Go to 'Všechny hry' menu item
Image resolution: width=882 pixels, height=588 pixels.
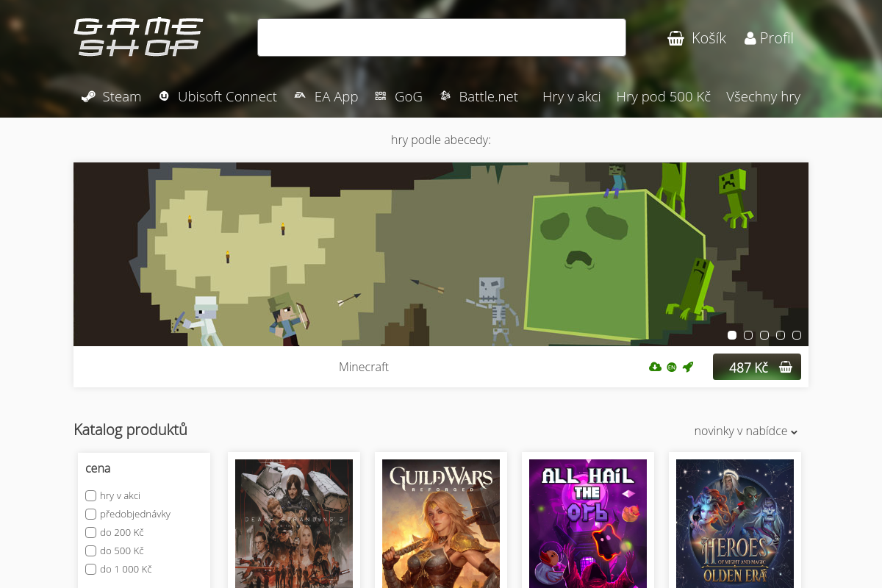click(763, 96)
